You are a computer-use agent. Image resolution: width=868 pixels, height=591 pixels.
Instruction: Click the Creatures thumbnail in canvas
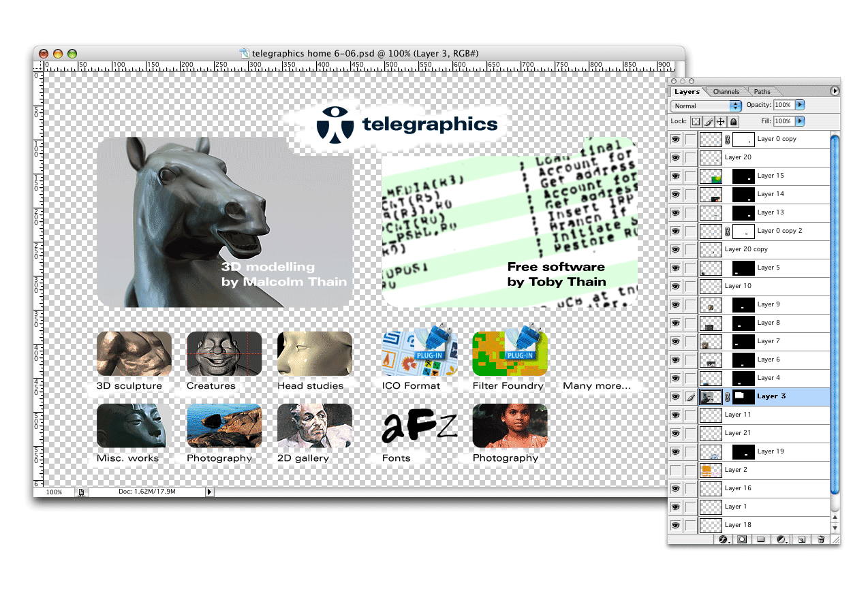click(224, 353)
